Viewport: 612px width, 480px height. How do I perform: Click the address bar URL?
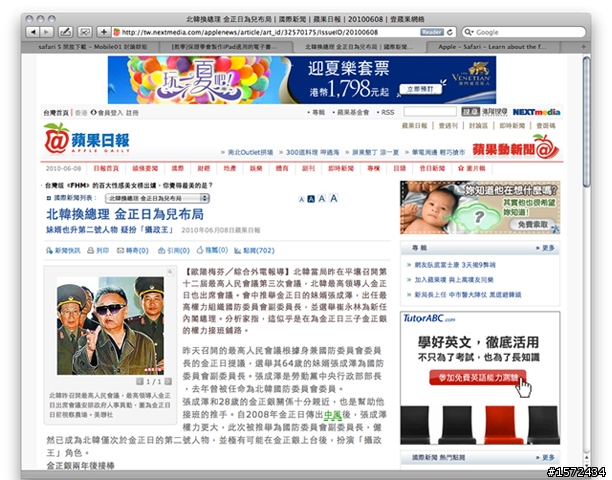[x=250, y=32]
